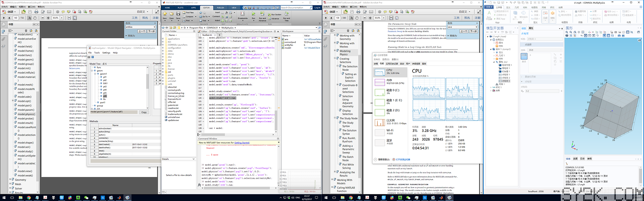Click the ENG language indicator in the taskbar
The width and height of the screenshot is (644, 201).
(x=298, y=198)
